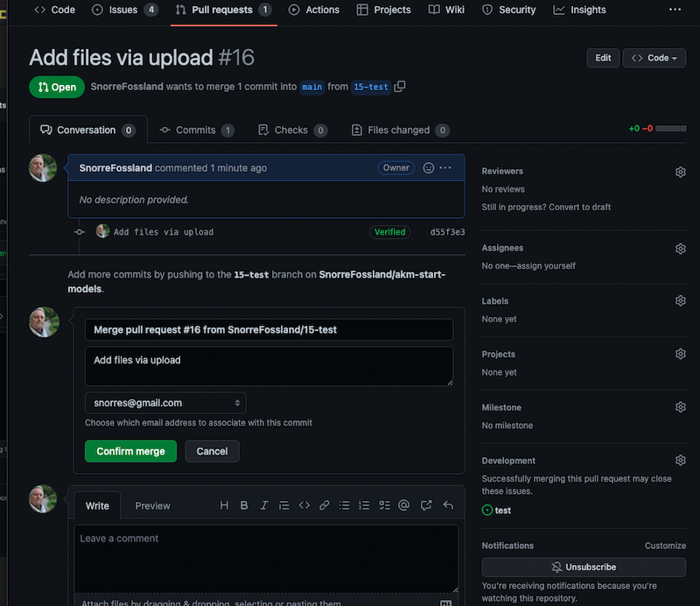
Task: Mention a user with the @ icon
Action: [404, 505]
